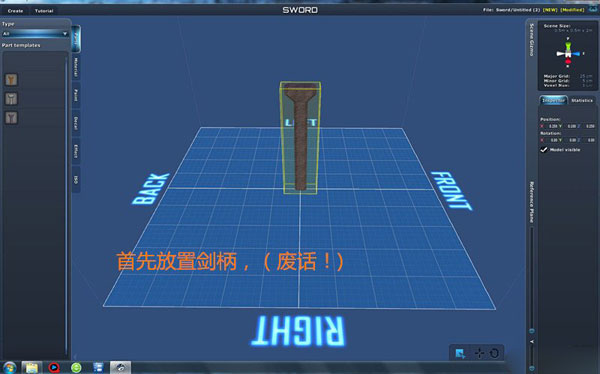Click the blue axis cone on the gizmo
The image size is (600, 374).
pyautogui.click(x=576, y=54)
